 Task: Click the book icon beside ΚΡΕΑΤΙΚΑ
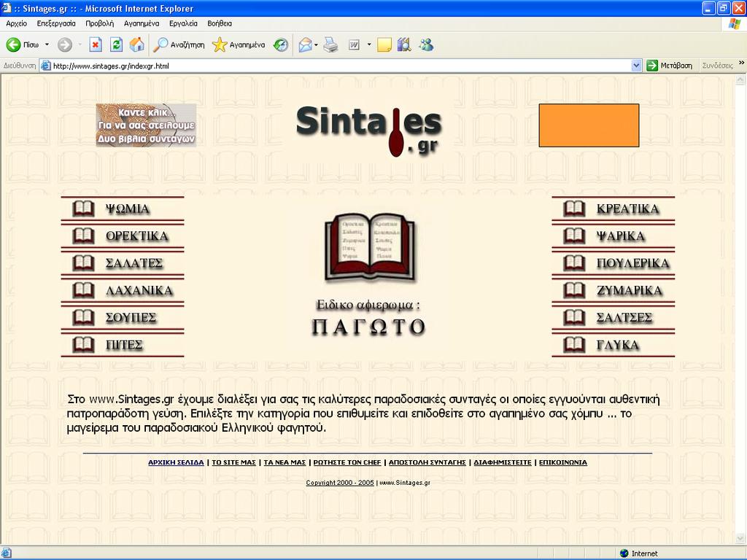tap(574, 209)
